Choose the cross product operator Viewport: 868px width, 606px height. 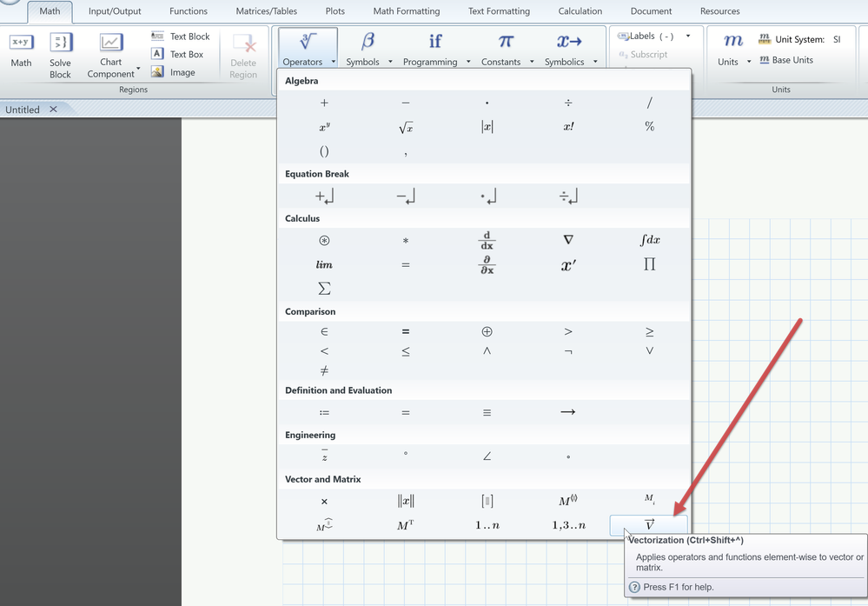[x=324, y=501]
